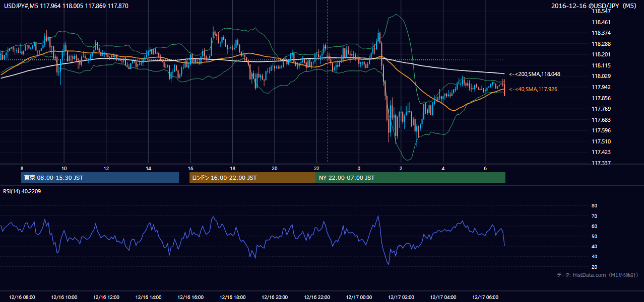Click RSI axis level 30
The height and width of the screenshot is (302, 644).
pos(594,257)
